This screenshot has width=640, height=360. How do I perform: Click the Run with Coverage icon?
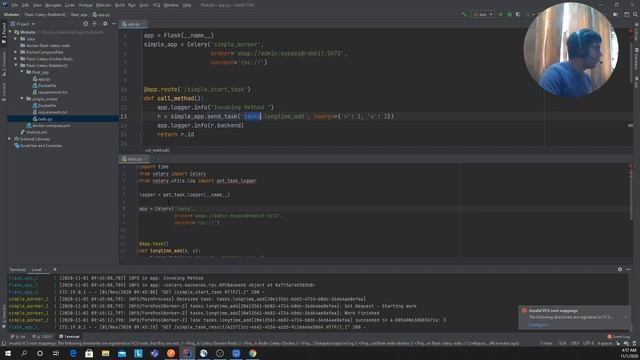pyautogui.click(x=518, y=14)
